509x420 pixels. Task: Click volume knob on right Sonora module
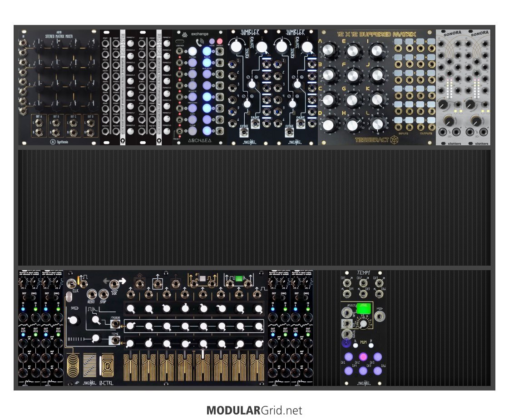point(476,121)
